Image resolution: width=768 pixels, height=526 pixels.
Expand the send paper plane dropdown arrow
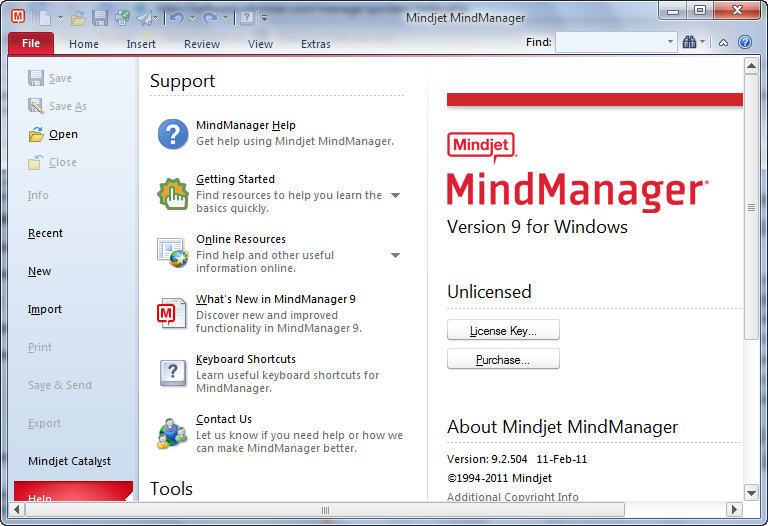click(155, 19)
